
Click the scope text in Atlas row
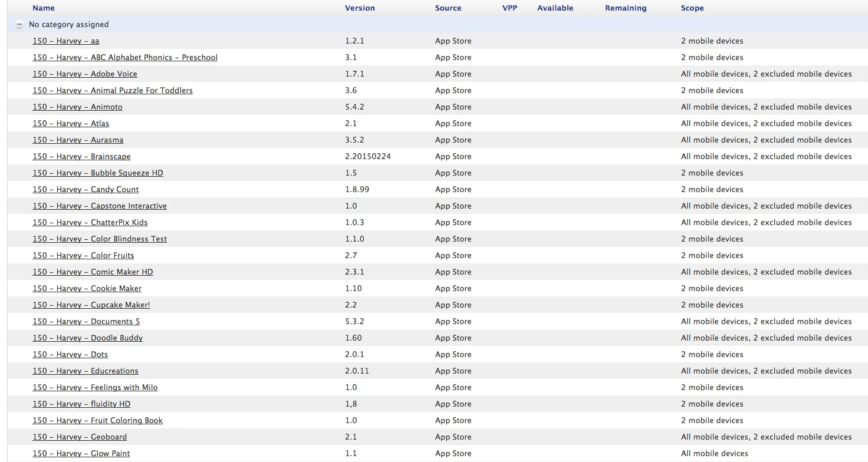pos(767,124)
